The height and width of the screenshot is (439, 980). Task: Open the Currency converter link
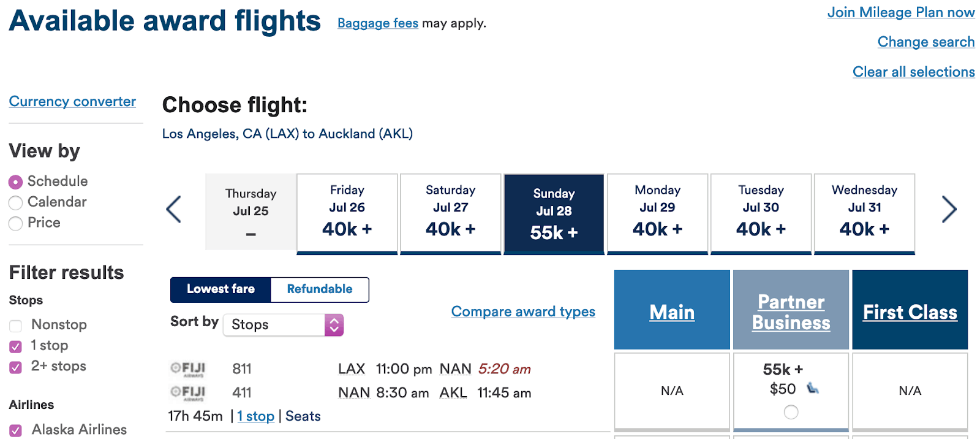(x=72, y=102)
